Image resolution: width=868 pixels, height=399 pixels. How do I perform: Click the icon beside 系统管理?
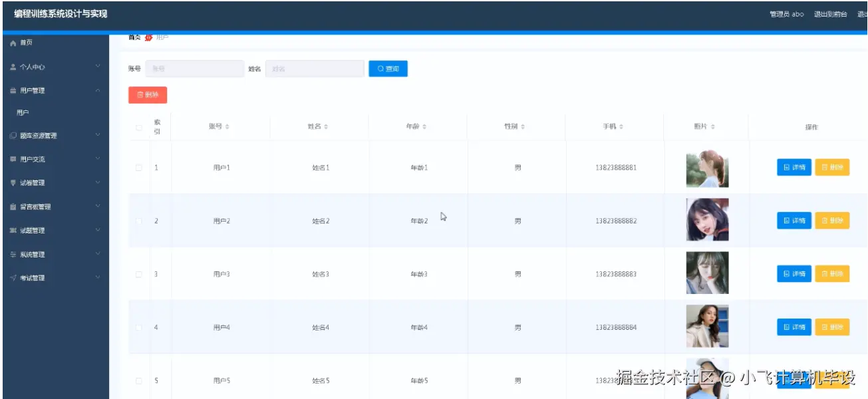[x=13, y=255]
